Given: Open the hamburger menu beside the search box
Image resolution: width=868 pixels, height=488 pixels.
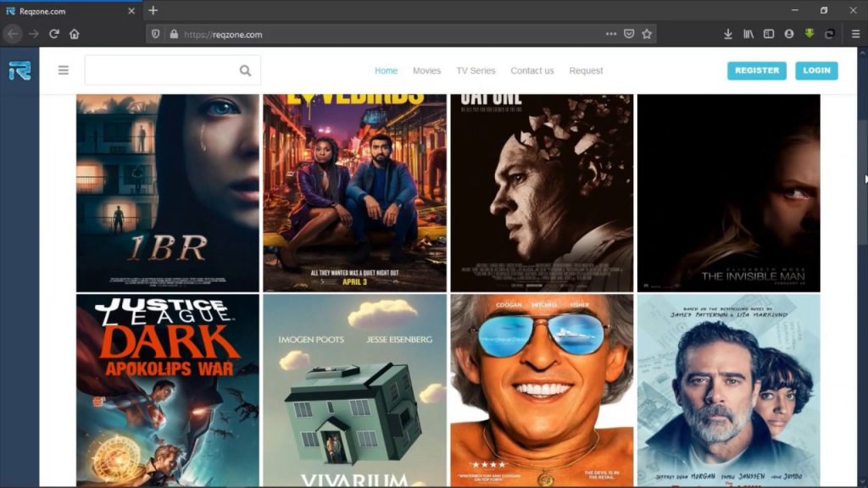Looking at the screenshot, I should click(64, 70).
